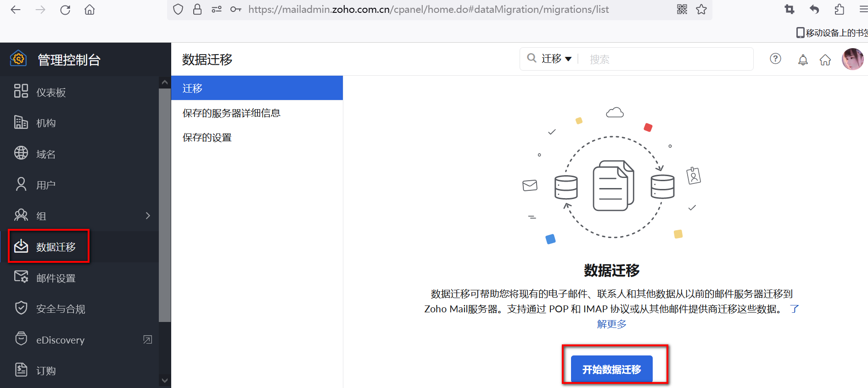
Task: Select the 迁移 tab
Action: click(257, 88)
